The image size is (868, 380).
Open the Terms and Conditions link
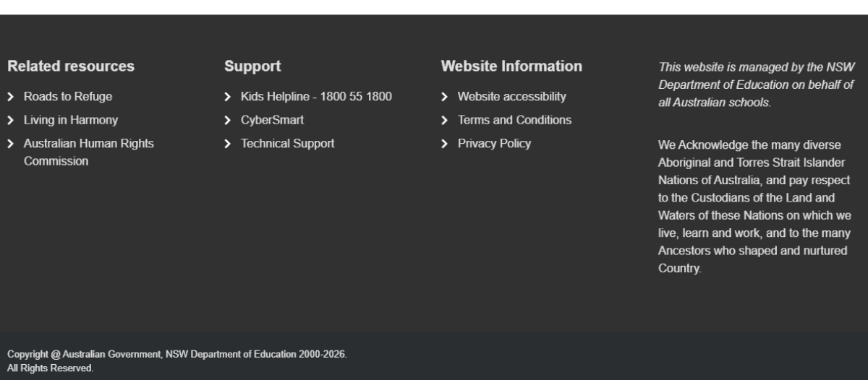514,120
